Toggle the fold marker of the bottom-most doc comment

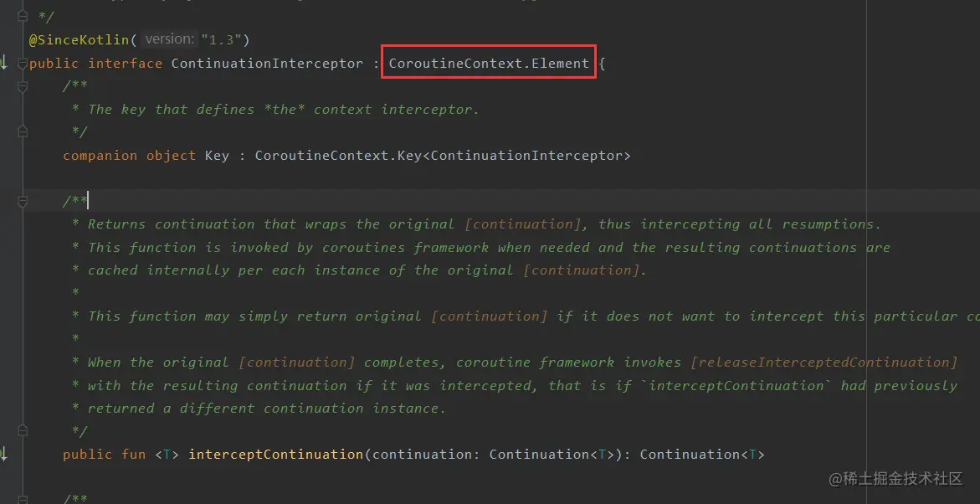[x=23, y=498]
